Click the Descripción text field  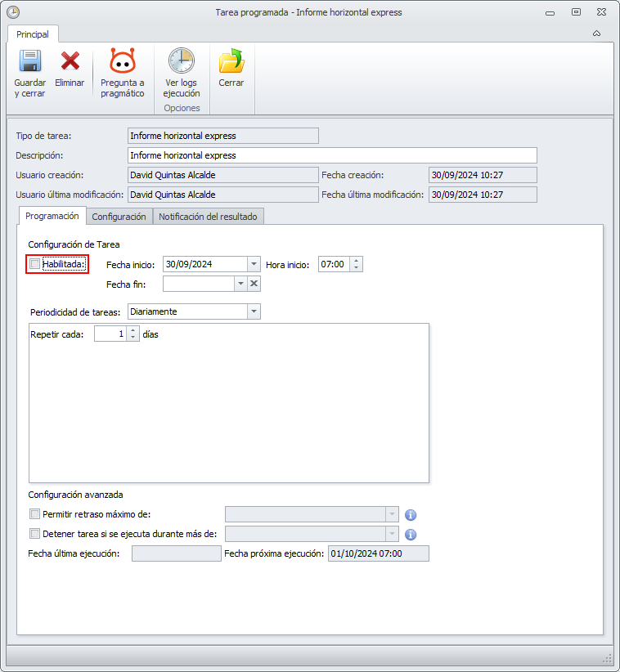(x=332, y=155)
